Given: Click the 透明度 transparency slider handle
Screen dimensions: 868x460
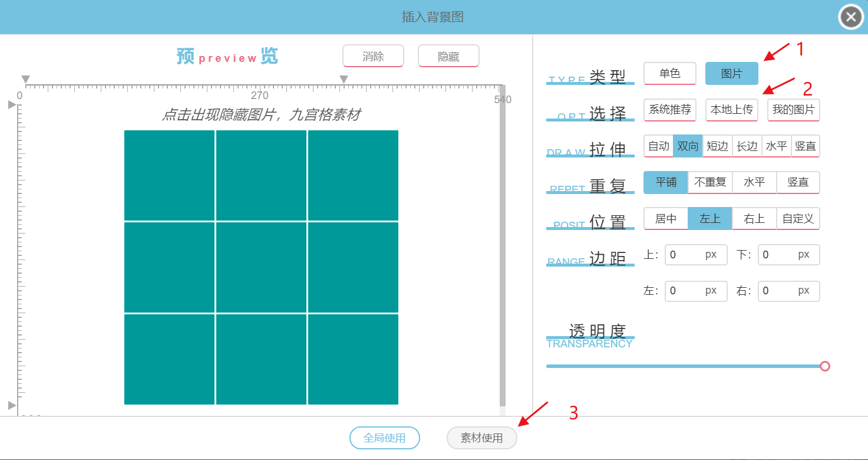Looking at the screenshot, I should tap(825, 366).
